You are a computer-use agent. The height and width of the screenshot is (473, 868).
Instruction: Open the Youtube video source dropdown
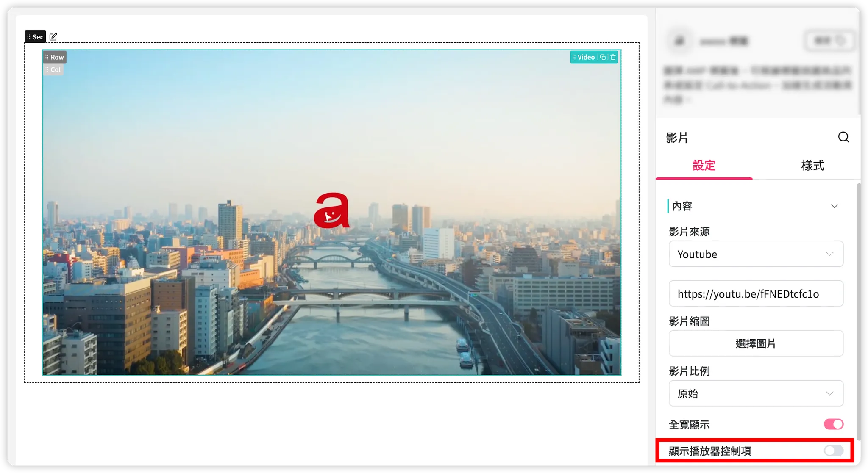(x=756, y=254)
